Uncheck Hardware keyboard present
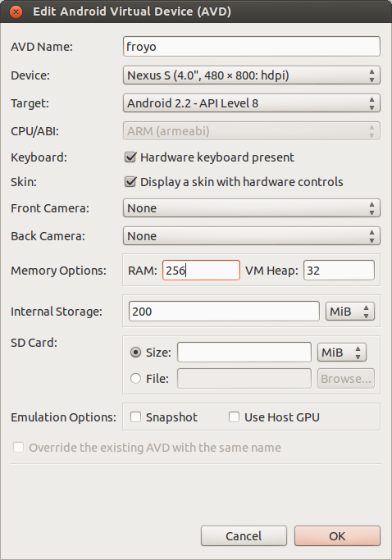 coord(130,157)
